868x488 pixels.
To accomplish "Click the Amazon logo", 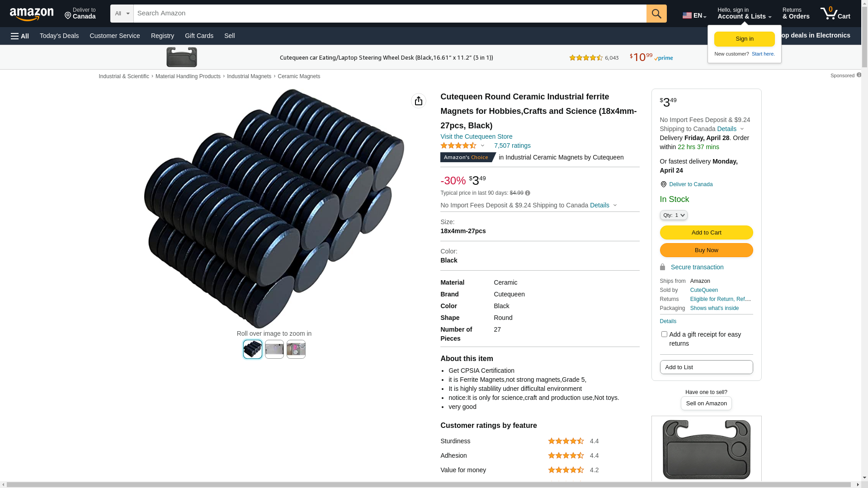I will 32,14.
